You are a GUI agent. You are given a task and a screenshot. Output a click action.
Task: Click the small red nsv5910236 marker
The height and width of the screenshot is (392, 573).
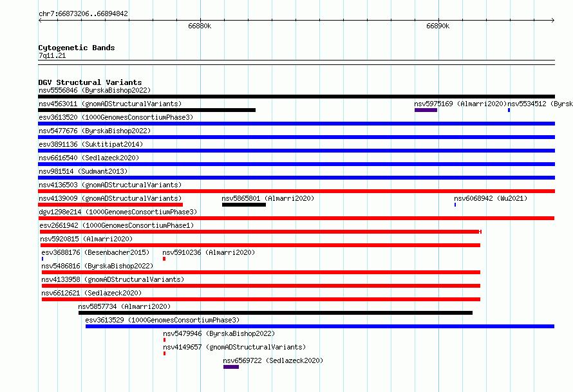tap(164, 259)
